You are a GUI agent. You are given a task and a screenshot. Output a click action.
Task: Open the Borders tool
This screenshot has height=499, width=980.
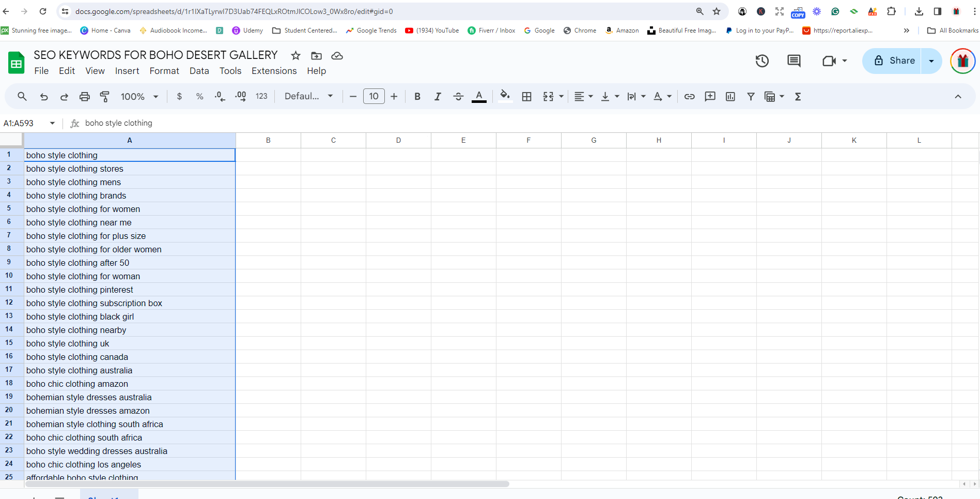coord(526,96)
